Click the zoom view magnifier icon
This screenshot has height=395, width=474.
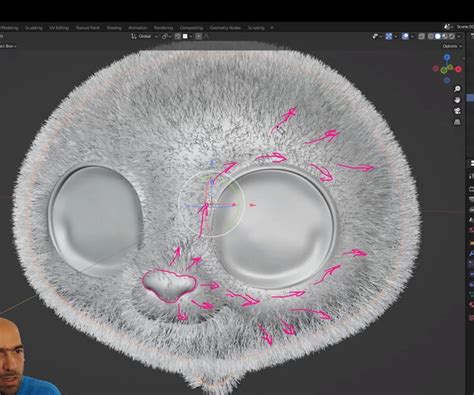(457, 89)
